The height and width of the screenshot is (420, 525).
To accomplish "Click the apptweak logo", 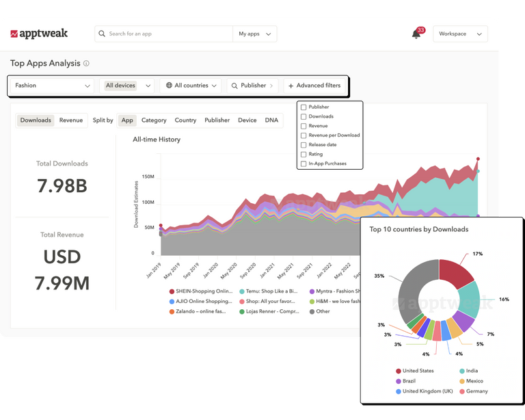I will 39,34.
